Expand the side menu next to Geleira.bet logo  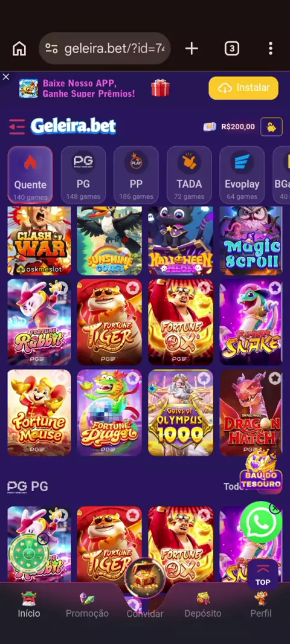click(x=17, y=126)
